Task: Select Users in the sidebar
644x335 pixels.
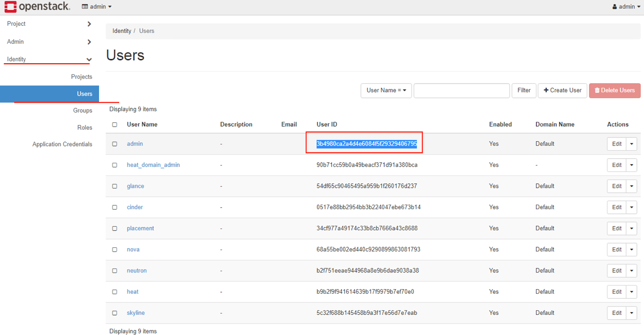Action: [x=50, y=94]
